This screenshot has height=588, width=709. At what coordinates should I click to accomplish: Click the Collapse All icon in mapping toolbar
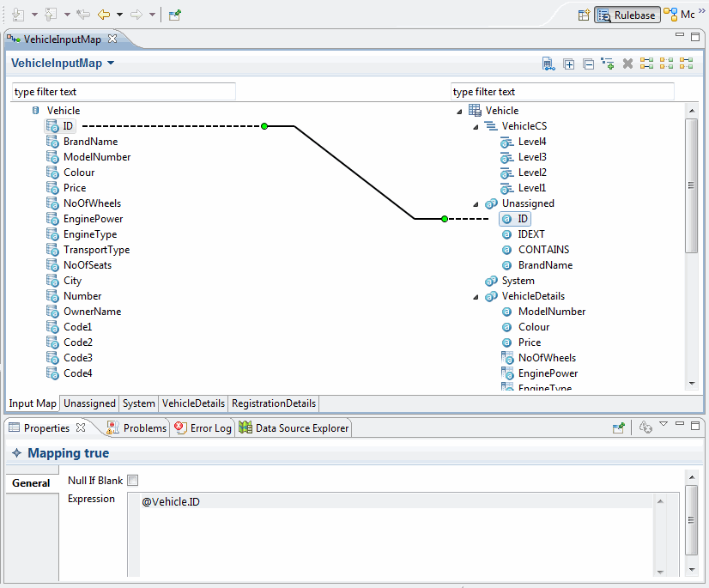(588, 64)
